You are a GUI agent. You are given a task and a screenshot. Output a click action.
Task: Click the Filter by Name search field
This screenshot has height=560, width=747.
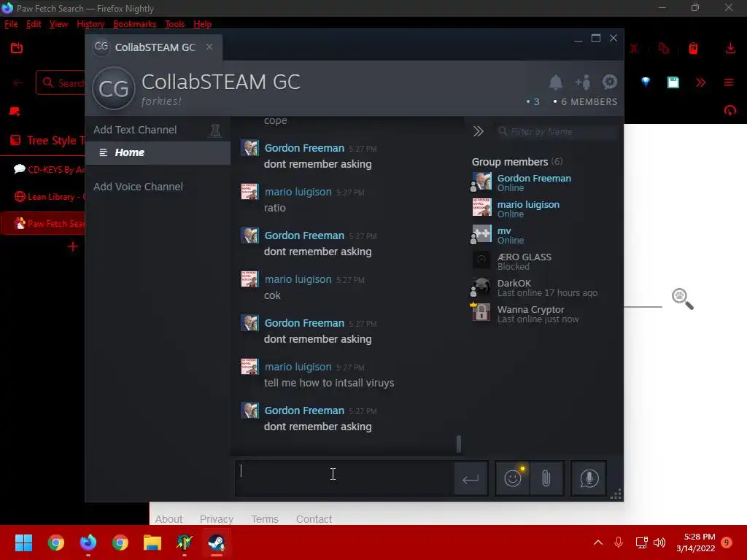pyautogui.click(x=557, y=131)
